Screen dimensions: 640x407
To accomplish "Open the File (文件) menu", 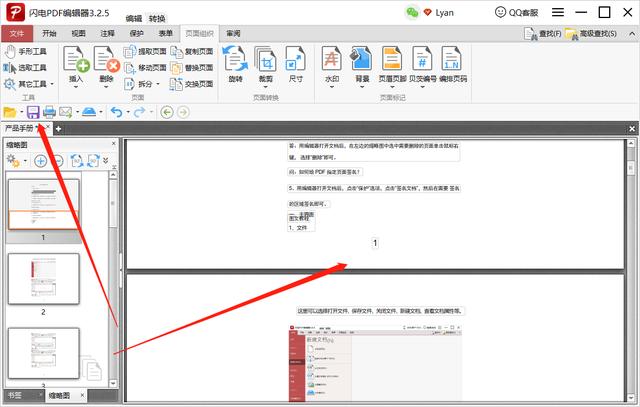I will pos(17,33).
